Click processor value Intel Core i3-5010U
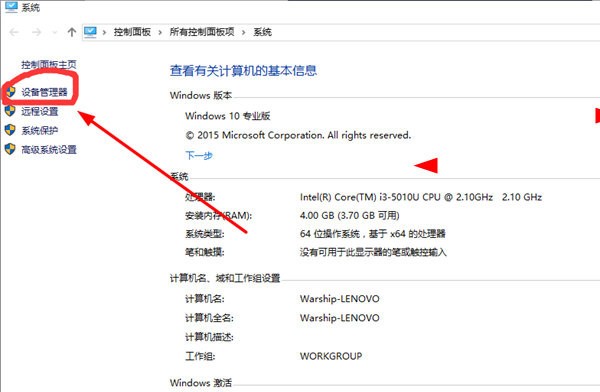Screen dimensions: 600x392 click(x=421, y=197)
